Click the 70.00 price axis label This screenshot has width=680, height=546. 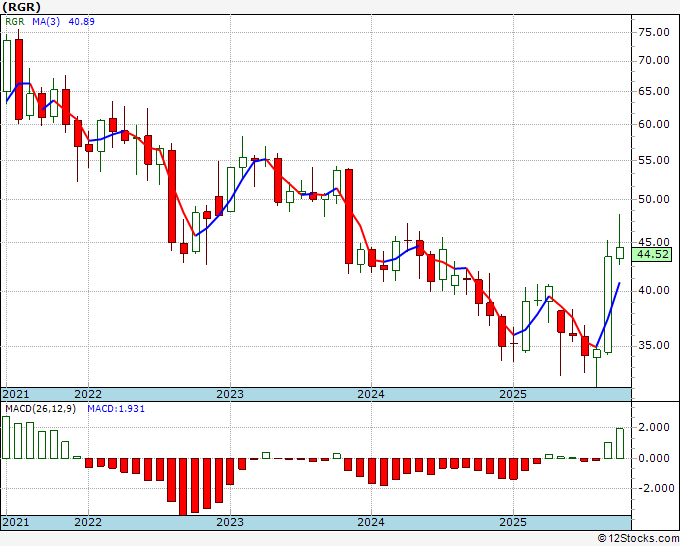point(654,60)
